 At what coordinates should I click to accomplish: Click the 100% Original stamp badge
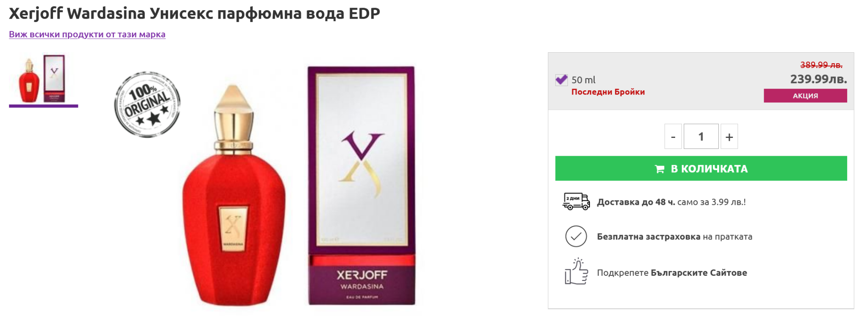pos(147,104)
